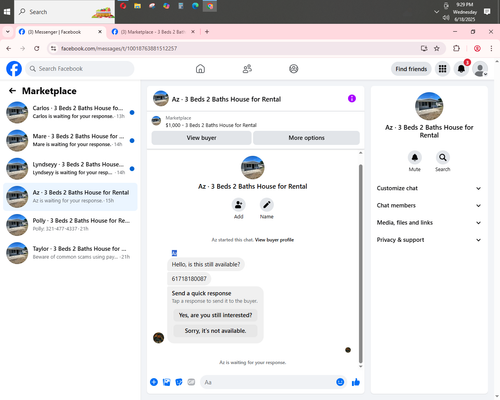Image resolution: width=500 pixels, height=400 pixels.
Task: Open the Friends icon in top navigation
Action: coord(247,69)
